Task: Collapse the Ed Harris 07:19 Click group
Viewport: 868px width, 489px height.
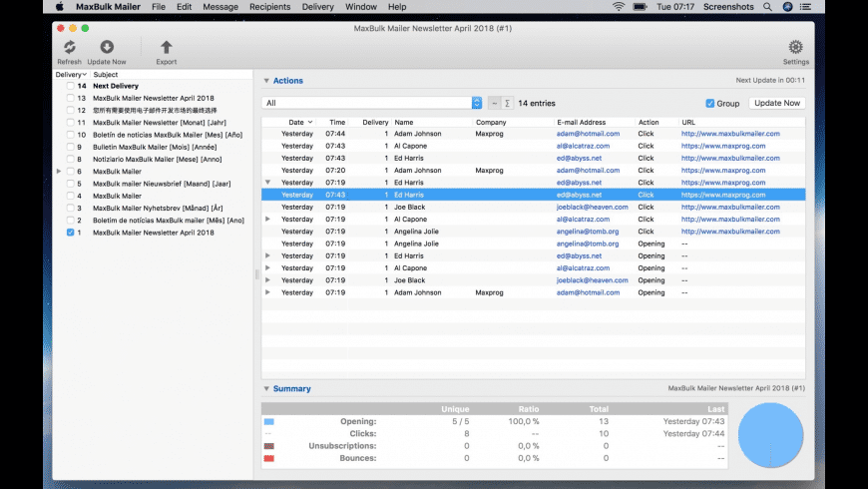Action: pos(267,183)
